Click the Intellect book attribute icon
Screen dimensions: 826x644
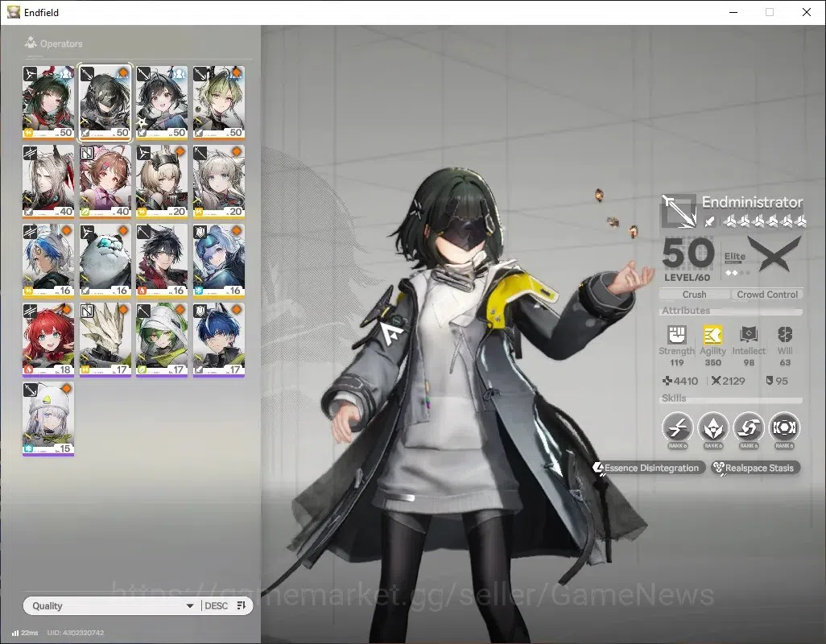point(749,334)
